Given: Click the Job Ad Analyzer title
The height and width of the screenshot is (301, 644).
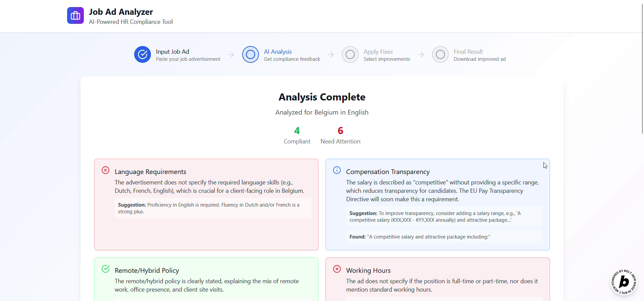Looking at the screenshot, I should 121,12.
